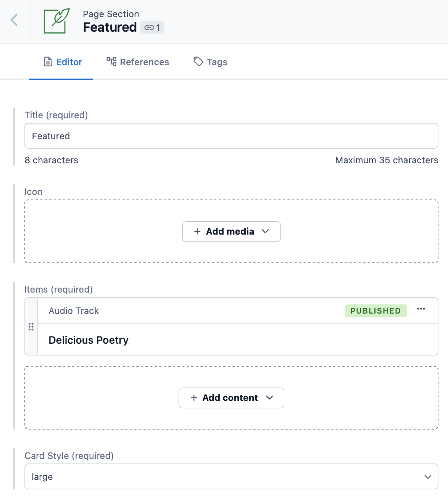
Task: Grab the drag handle for Audio Track item
Action: pos(31,327)
